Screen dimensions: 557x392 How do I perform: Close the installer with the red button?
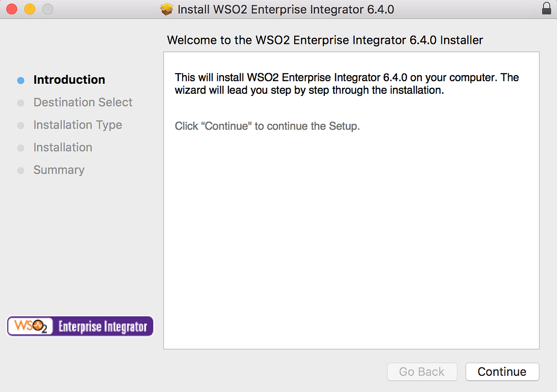12,9
